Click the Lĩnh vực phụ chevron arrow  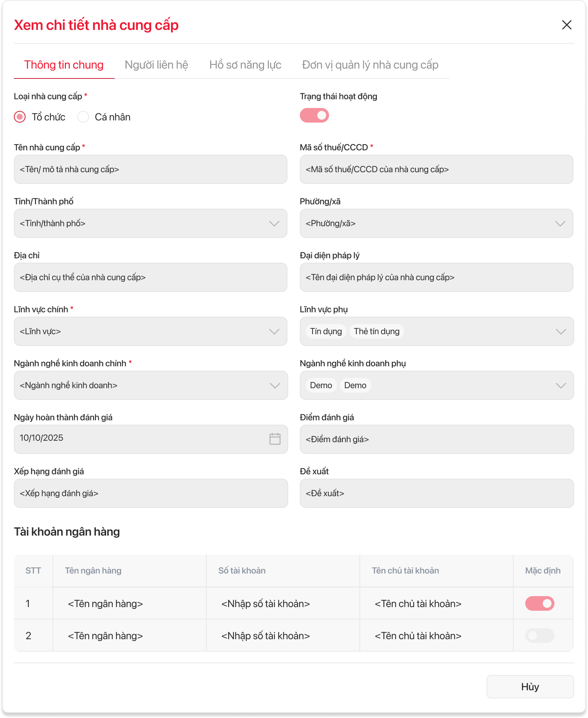(x=561, y=331)
